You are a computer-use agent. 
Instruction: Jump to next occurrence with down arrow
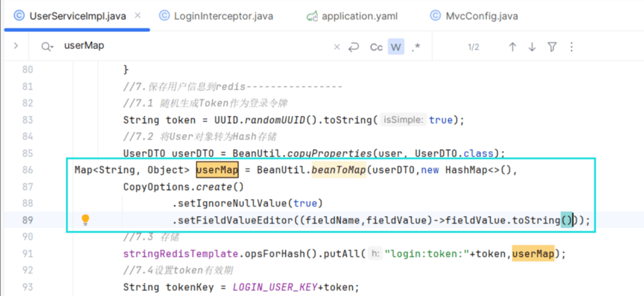coord(532,47)
